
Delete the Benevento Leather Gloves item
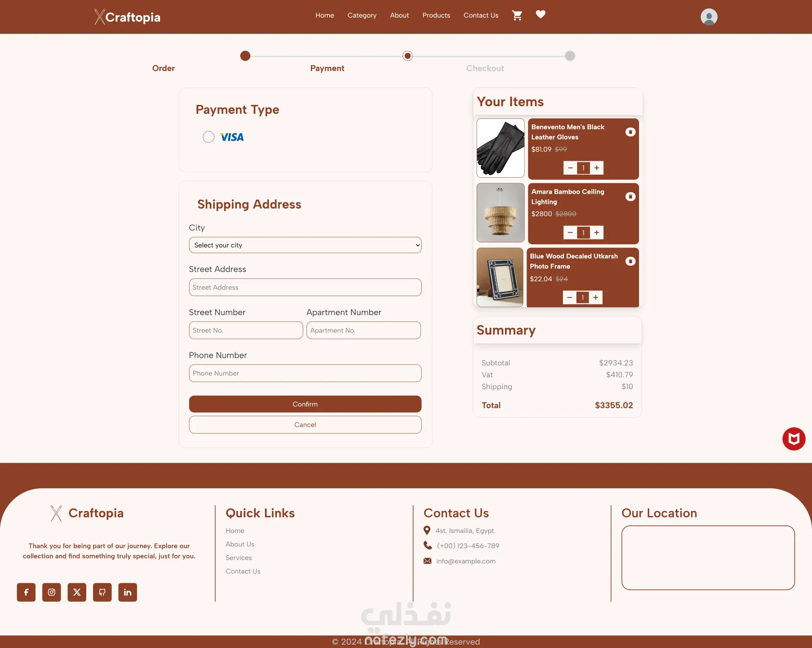(x=630, y=132)
